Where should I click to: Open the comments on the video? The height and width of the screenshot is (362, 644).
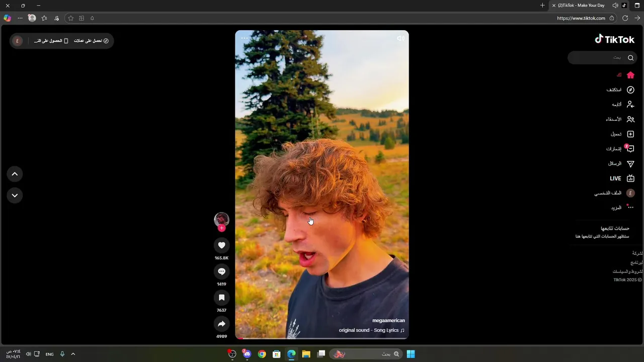(x=221, y=271)
